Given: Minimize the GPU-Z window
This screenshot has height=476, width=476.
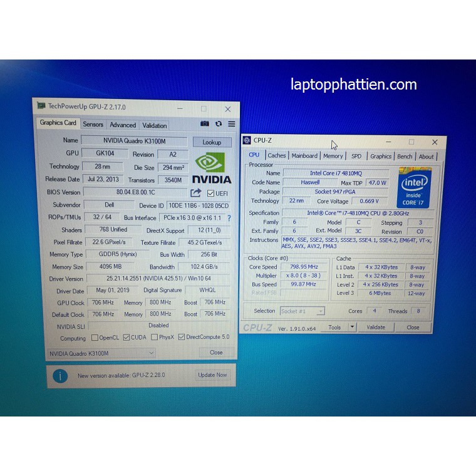Looking at the screenshot, I should tap(180, 108).
